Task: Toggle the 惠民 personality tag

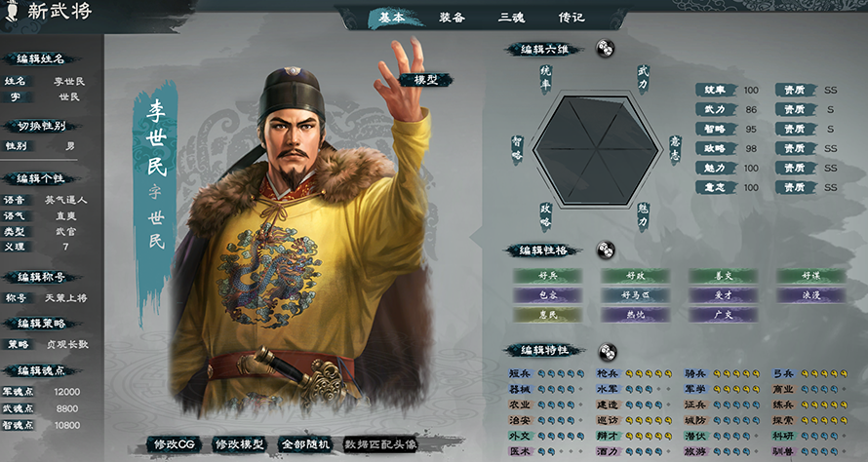Action: click(x=547, y=315)
